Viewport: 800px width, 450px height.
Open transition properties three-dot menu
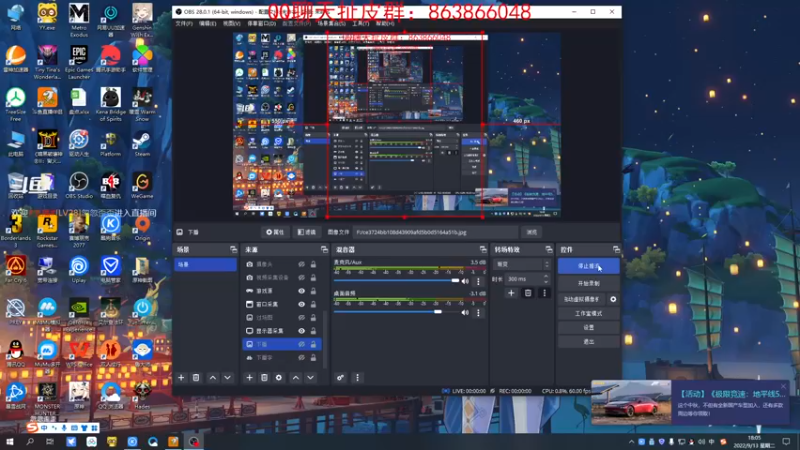click(x=544, y=293)
